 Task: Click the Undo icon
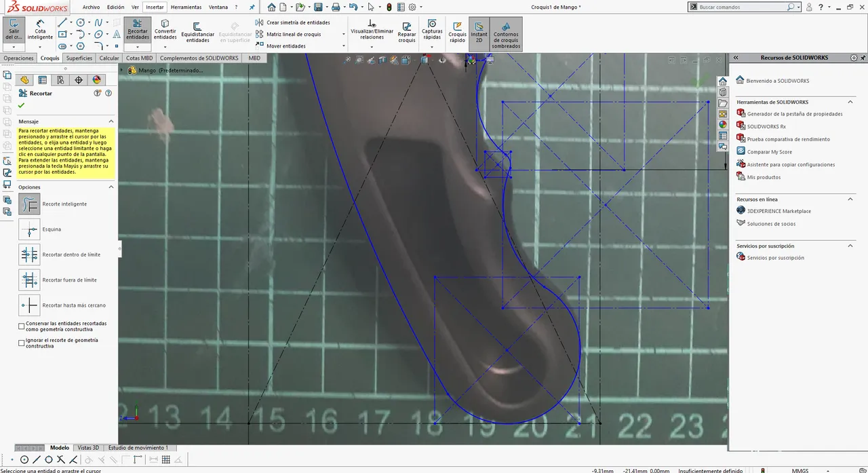click(353, 7)
